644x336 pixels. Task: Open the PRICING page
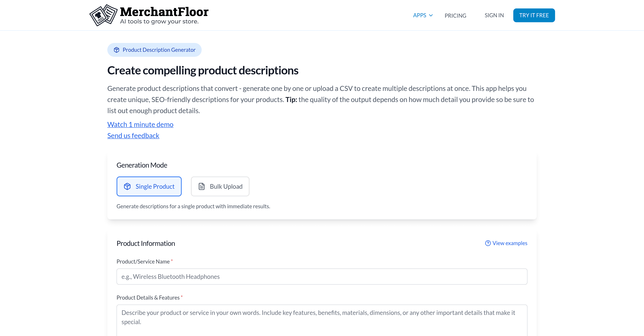tap(455, 15)
